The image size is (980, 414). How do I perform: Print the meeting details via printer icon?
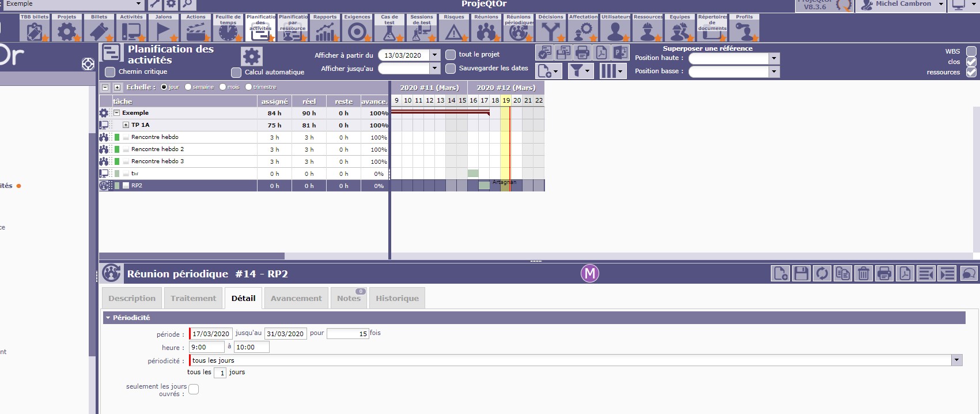(884, 273)
